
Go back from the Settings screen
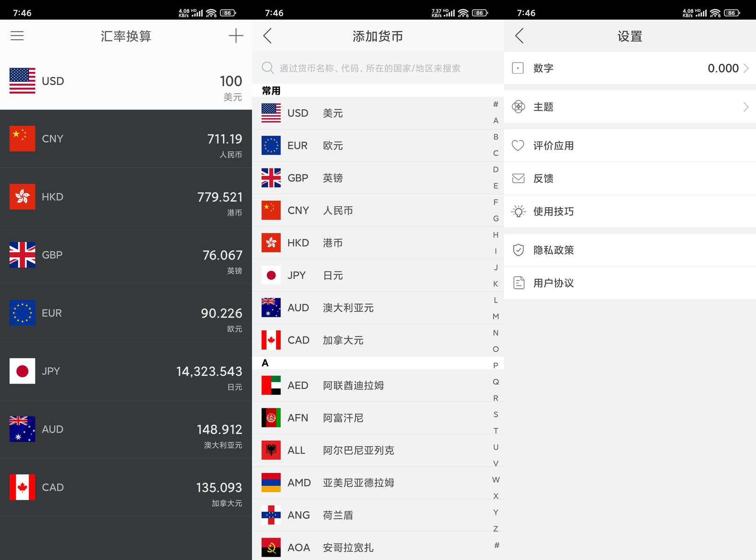tap(519, 36)
